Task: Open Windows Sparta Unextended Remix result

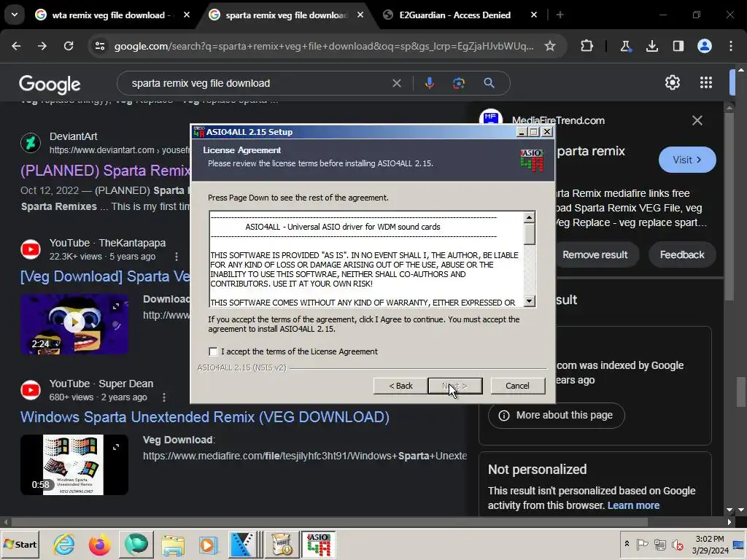Action: point(205,417)
